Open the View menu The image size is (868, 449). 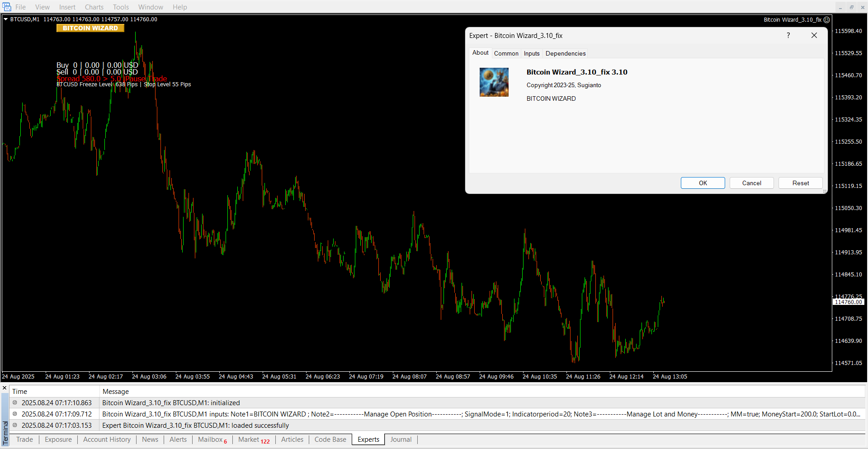42,7
